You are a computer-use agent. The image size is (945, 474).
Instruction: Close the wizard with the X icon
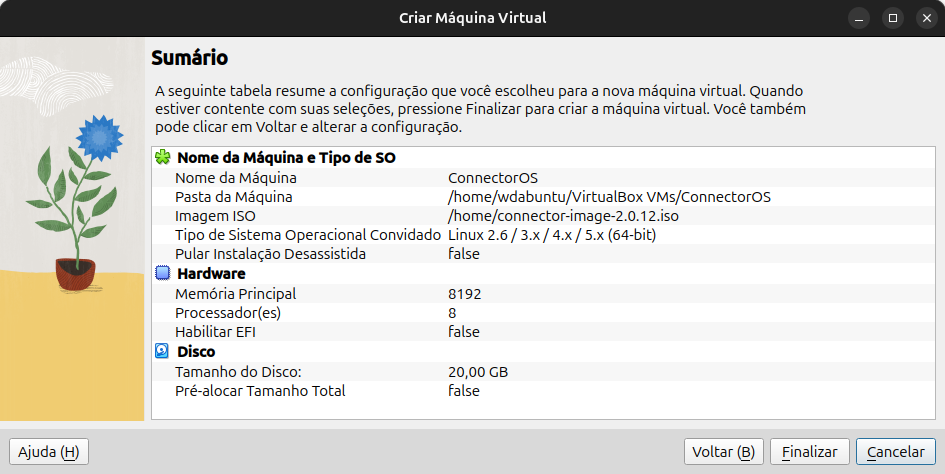(926, 18)
